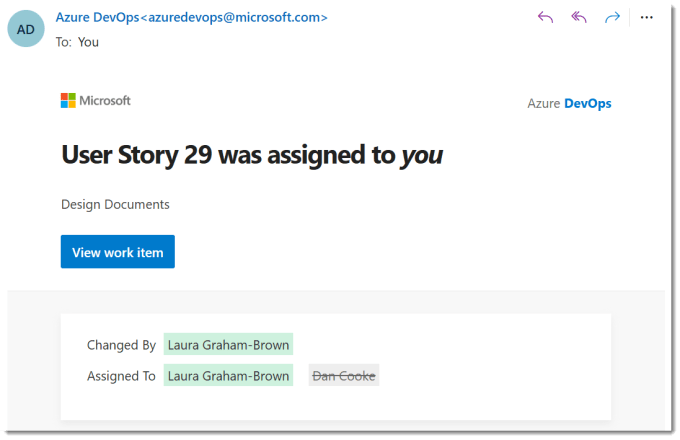Click the 'Design Documents' title text
680x440 pixels.
click(x=115, y=204)
